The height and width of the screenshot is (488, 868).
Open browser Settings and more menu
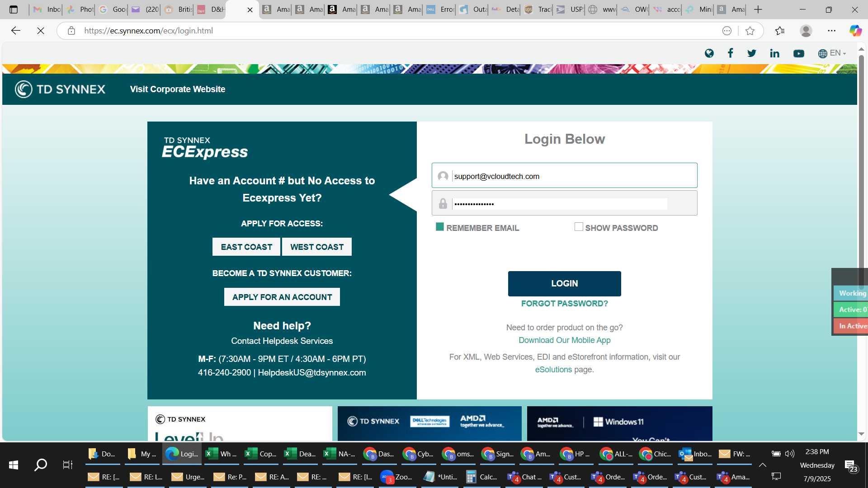832,31
